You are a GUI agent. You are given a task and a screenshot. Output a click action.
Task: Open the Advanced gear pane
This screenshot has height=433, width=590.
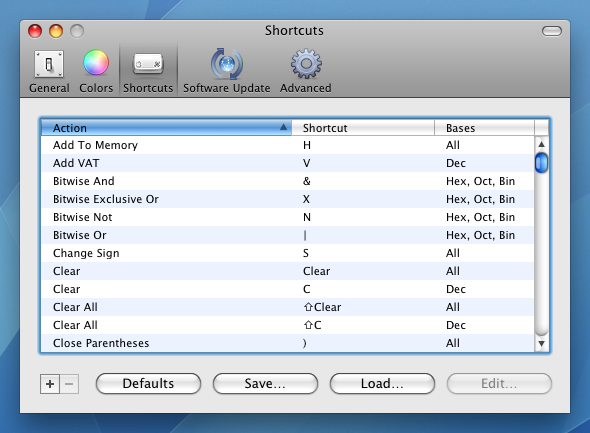pyautogui.click(x=306, y=71)
